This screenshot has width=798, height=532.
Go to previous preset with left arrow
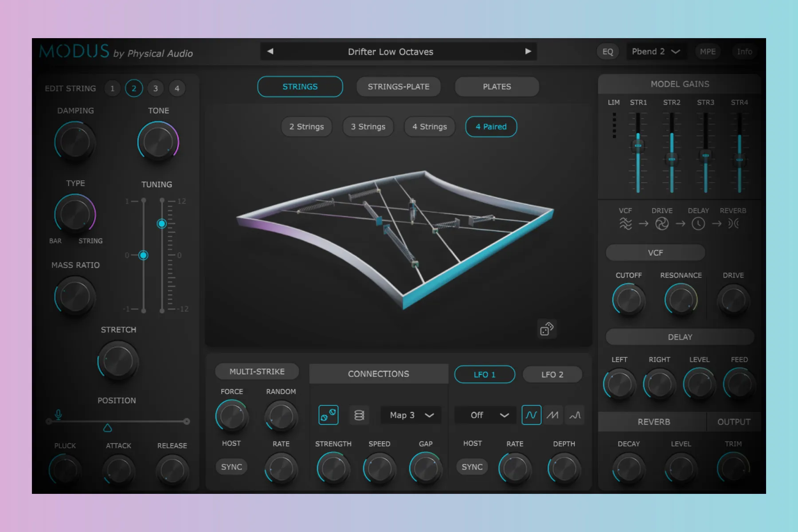[270, 51]
